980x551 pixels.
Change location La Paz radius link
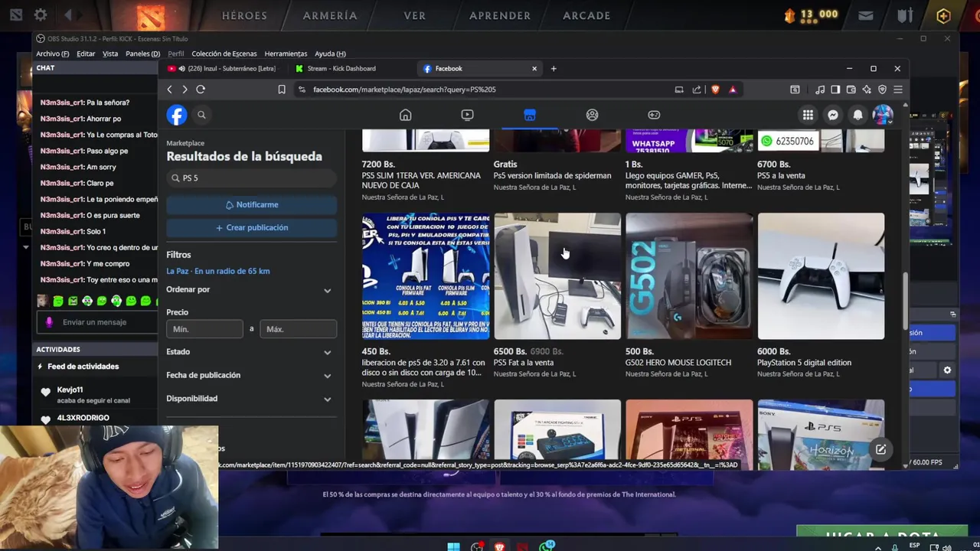click(218, 271)
